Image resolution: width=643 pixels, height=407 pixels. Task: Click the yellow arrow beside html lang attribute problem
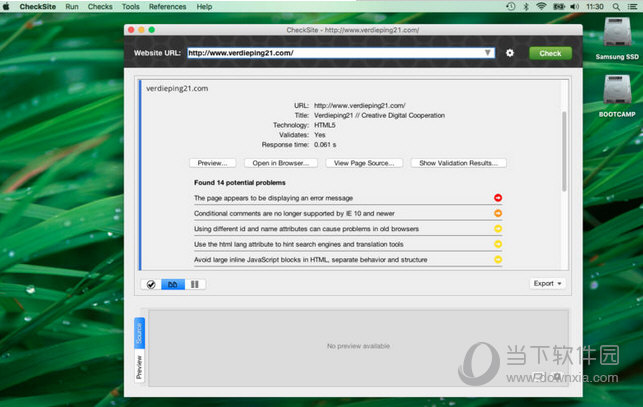498,244
